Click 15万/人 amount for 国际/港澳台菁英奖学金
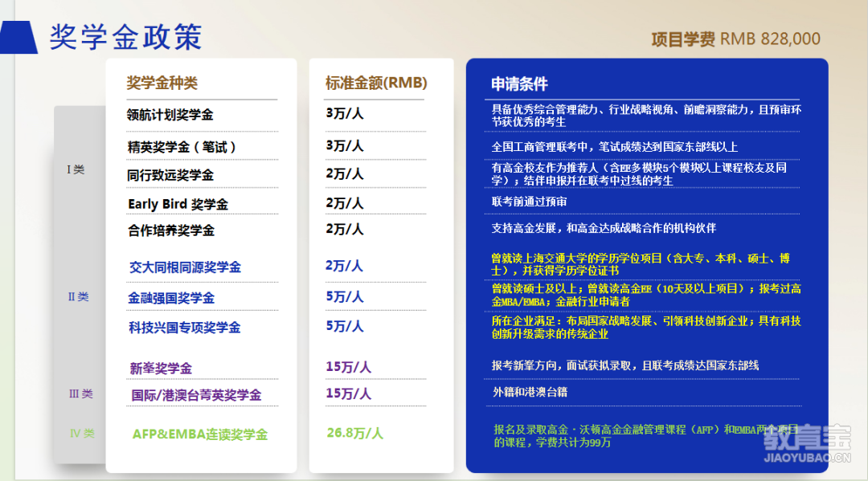This screenshot has height=481, width=868. (x=348, y=393)
